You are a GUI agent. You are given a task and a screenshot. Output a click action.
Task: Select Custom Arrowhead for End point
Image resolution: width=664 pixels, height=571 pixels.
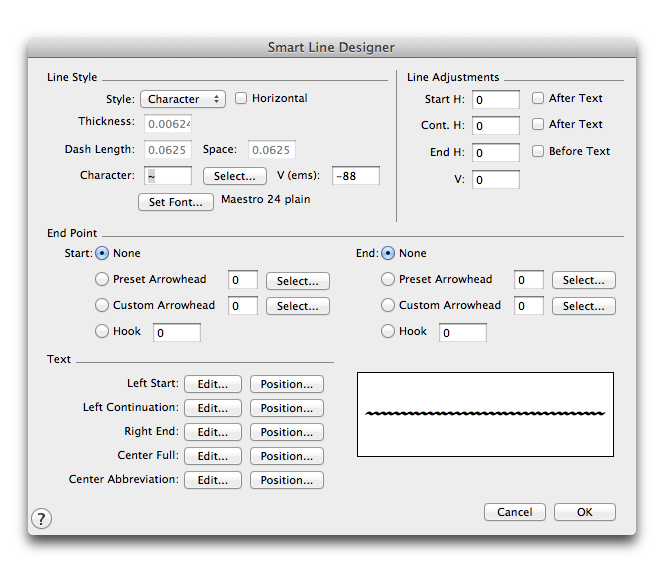[388, 306]
